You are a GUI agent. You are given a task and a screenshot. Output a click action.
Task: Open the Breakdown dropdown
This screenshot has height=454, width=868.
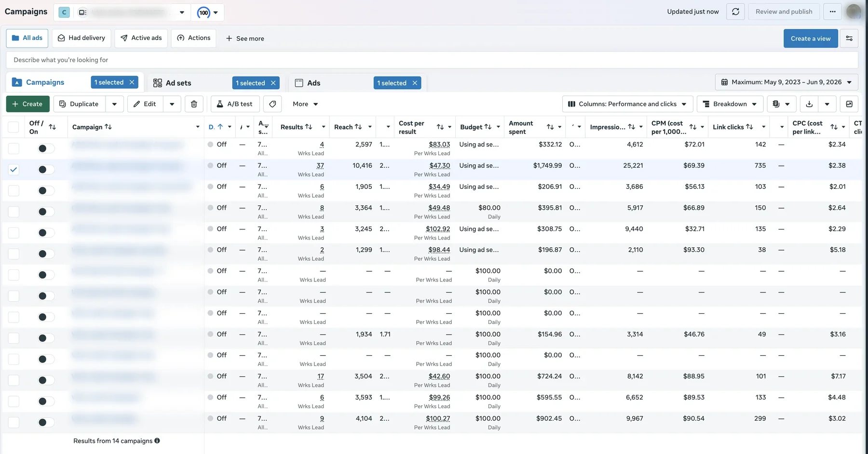(x=730, y=104)
